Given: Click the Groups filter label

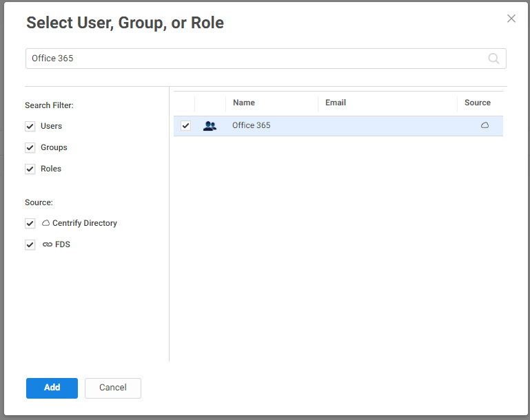Looking at the screenshot, I should point(54,147).
